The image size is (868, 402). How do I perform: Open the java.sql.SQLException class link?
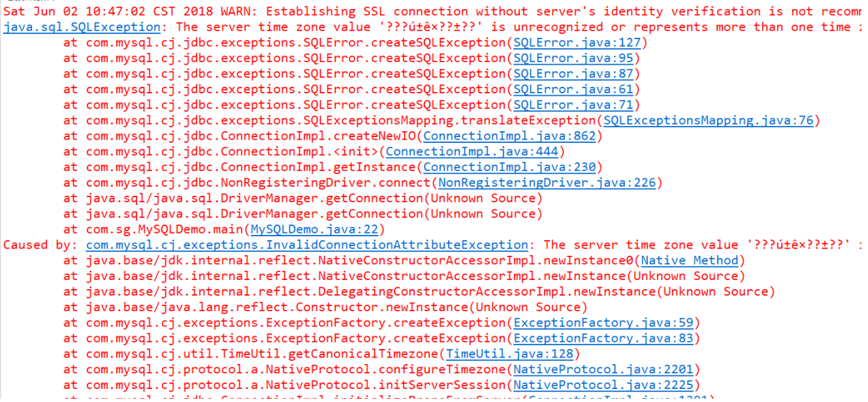coord(78,27)
